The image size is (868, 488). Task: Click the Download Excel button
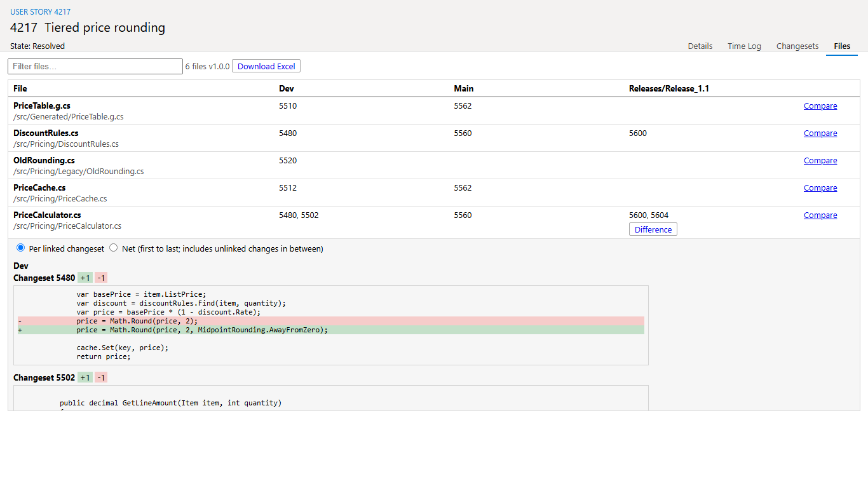point(266,66)
